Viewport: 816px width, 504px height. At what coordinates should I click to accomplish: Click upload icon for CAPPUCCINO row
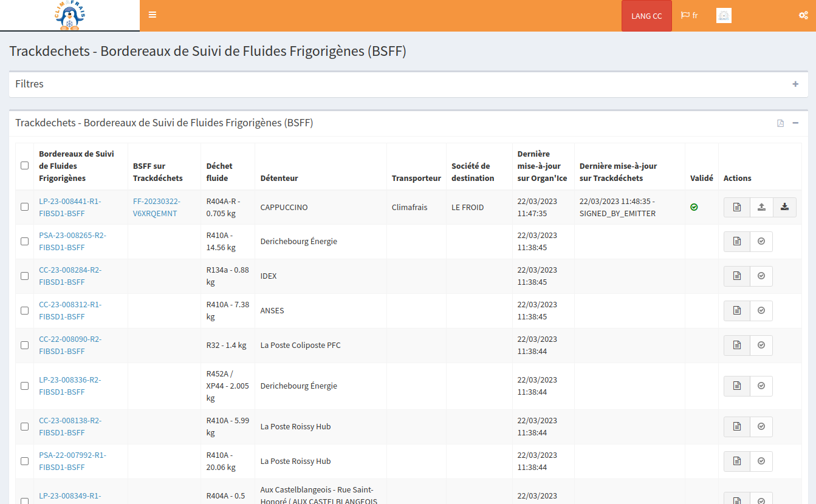(761, 207)
